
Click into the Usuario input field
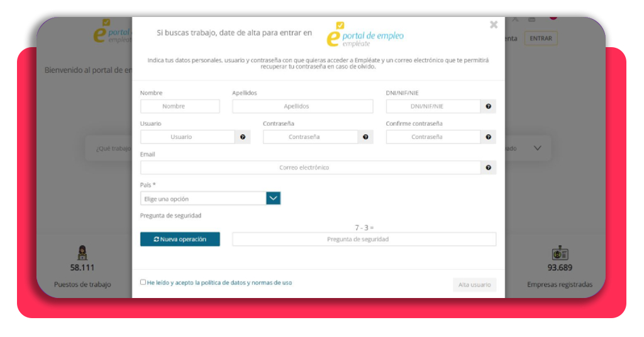coord(187,137)
